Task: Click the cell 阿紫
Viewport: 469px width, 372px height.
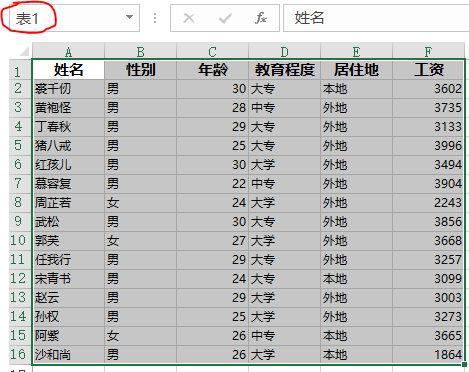Action: (x=68, y=336)
